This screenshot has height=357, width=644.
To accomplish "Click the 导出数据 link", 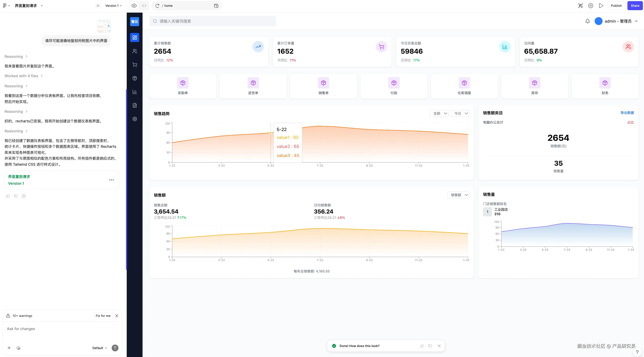I will coord(627,113).
